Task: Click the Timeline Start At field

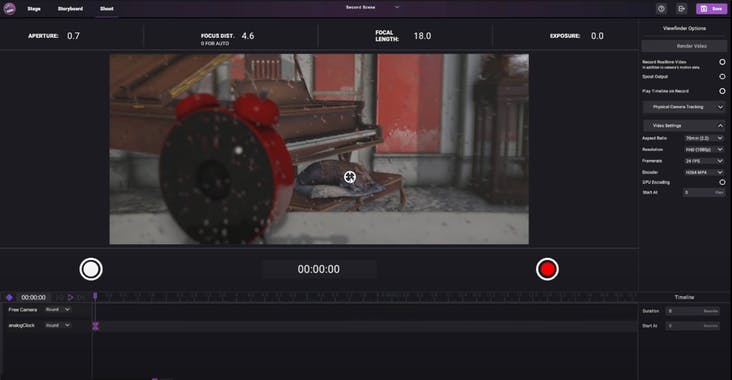Action: (x=693, y=326)
